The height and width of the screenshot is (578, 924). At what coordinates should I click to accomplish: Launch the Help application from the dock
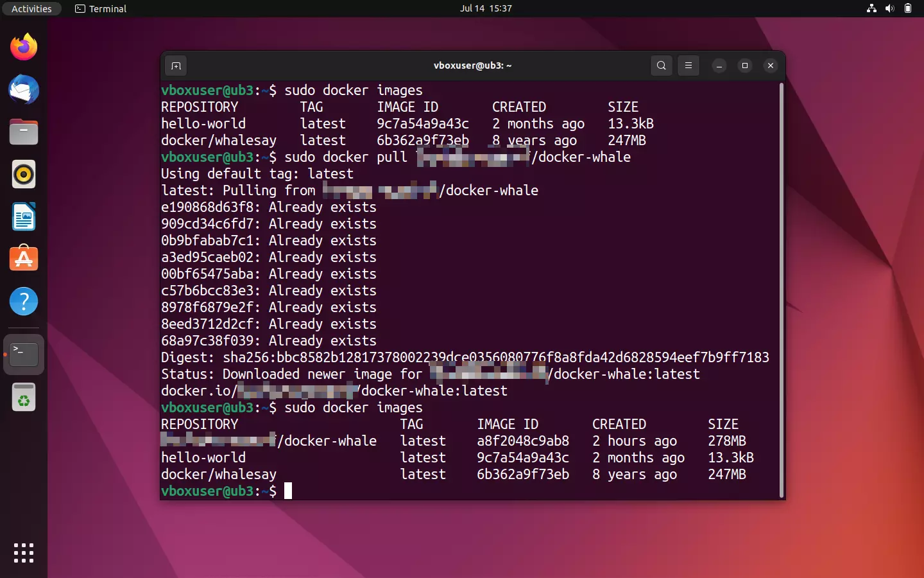(23, 301)
